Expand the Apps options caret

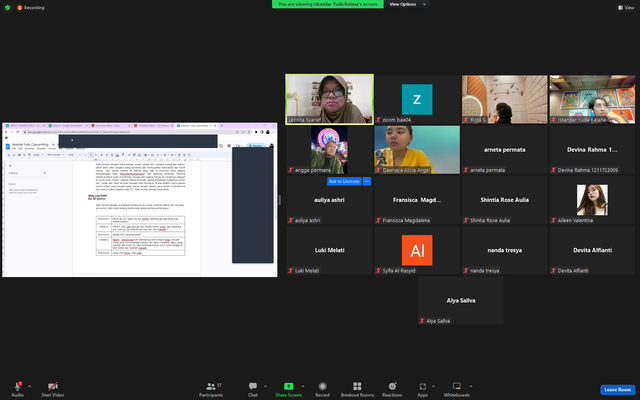click(x=433, y=386)
